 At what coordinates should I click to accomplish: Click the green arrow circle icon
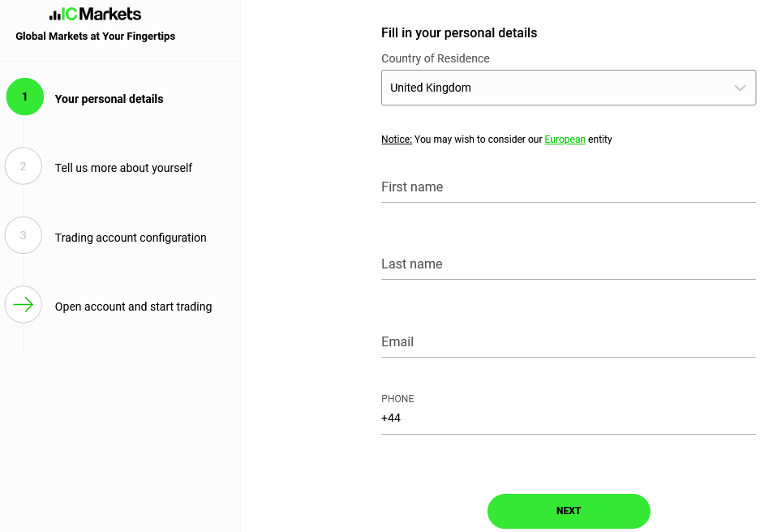[24, 305]
